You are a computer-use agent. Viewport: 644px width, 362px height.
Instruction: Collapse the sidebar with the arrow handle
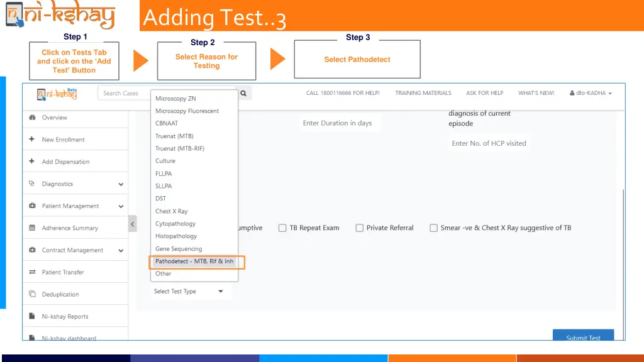coord(132,224)
